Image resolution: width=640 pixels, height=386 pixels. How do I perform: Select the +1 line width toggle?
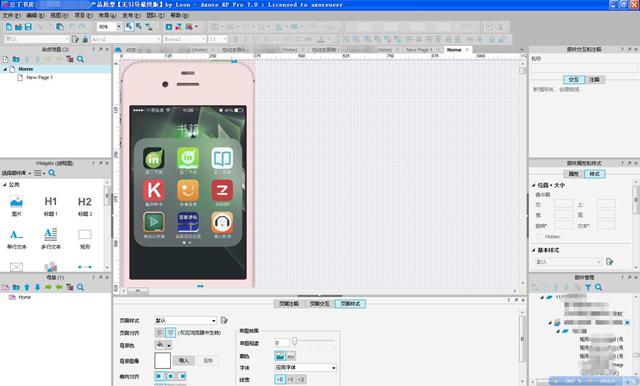pos(290,379)
